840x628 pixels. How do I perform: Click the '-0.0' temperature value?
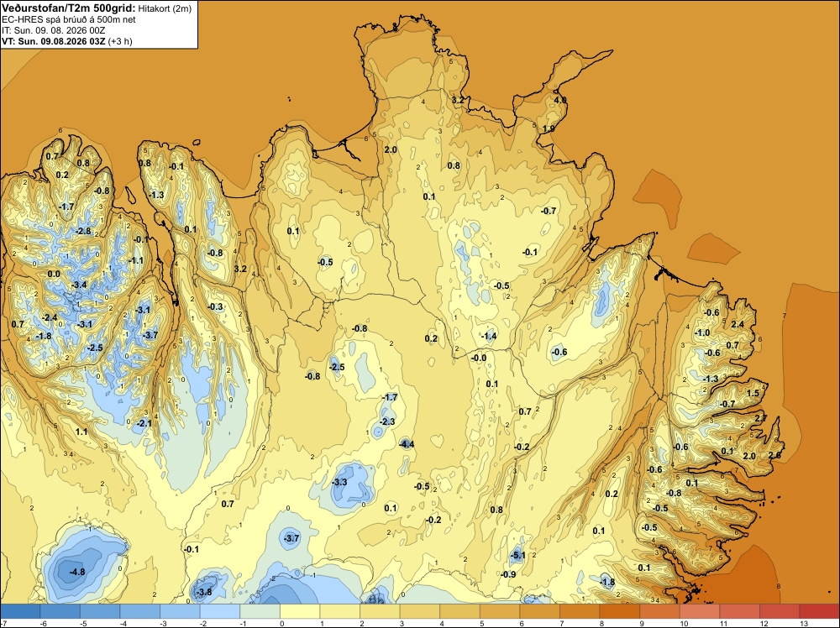[479, 358]
